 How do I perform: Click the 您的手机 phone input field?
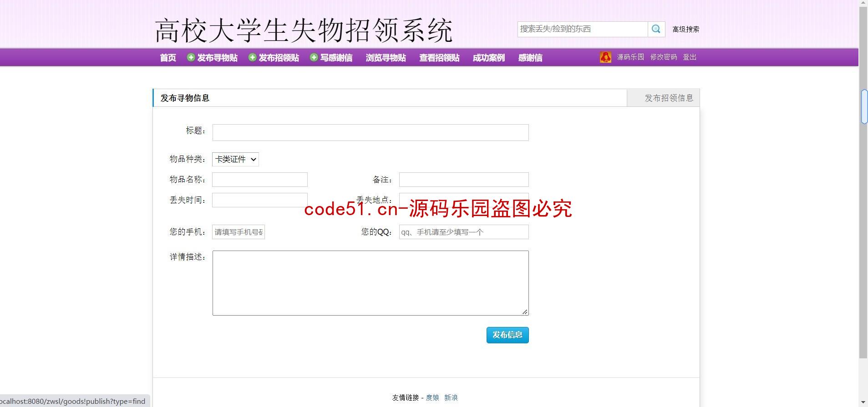[239, 232]
